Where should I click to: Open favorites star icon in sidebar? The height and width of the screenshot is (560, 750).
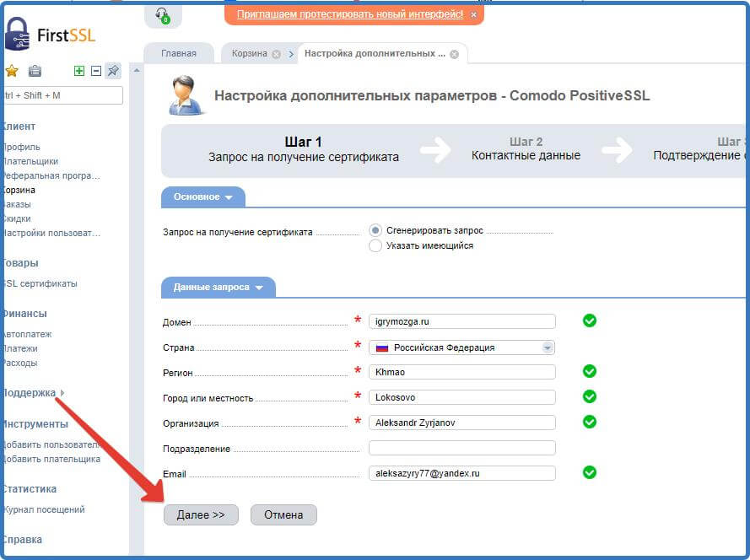coord(12,71)
